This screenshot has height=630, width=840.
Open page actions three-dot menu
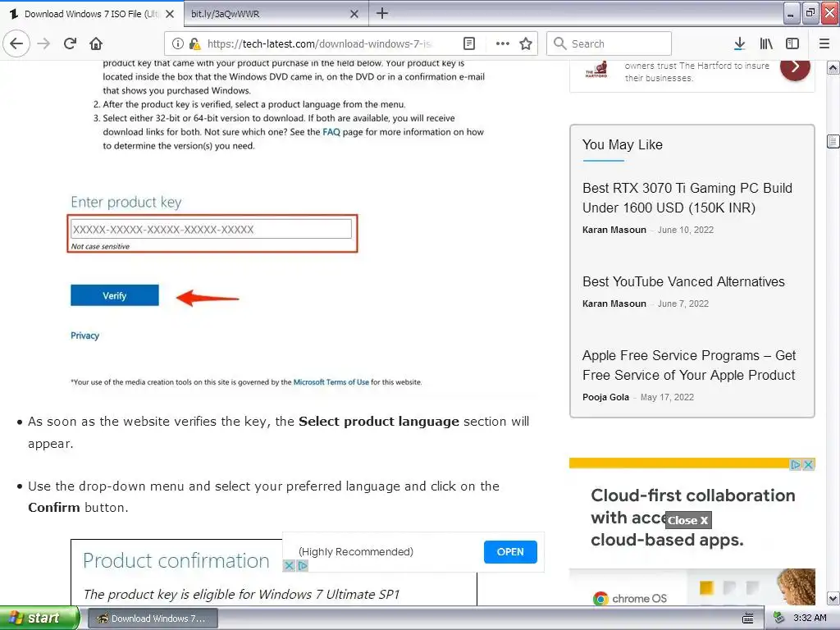click(x=503, y=43)
